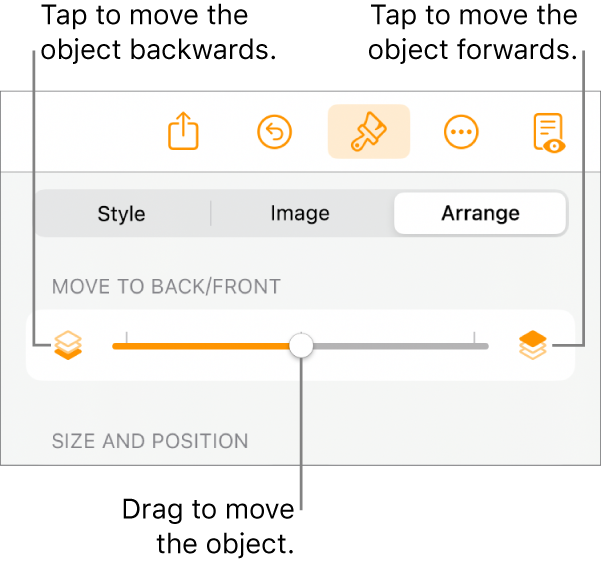Image resolution: width=601 pixels, height=566 pixels.
Task: Switch to the Style tab
Action: coord(121,214)
